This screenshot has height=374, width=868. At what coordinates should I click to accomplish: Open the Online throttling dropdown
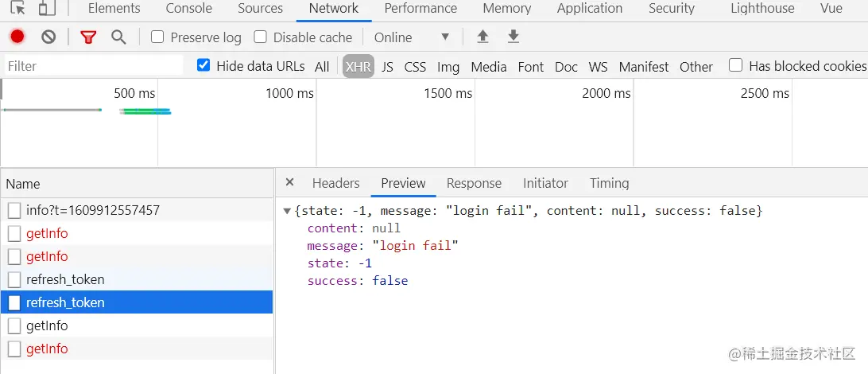tap(412, 37)
